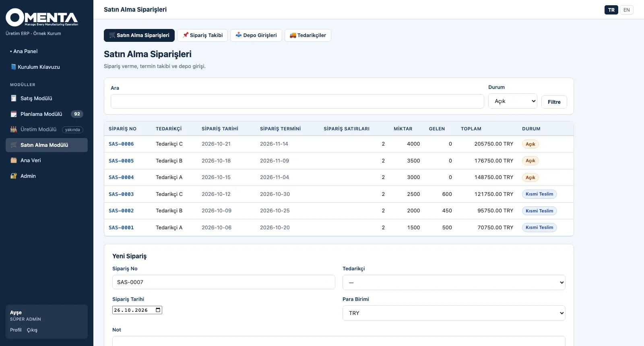Open Kurulum Kılavuzu book icon
Viewport: 644px width, 346px height.
point(13,67)
